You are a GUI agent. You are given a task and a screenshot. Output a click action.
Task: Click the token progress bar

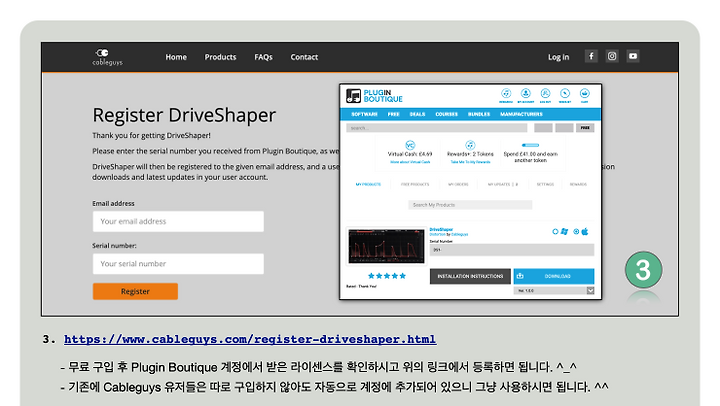coord(530,145)
